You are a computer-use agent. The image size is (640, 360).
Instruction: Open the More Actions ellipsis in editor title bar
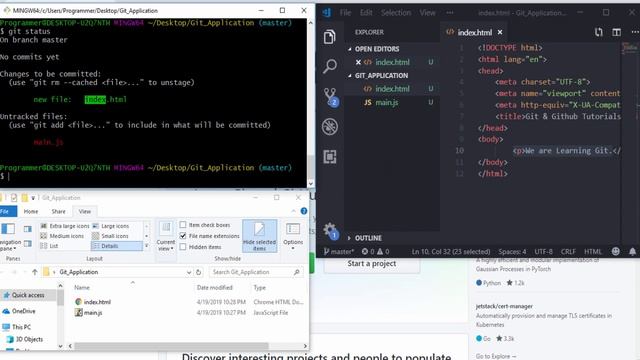635,32
